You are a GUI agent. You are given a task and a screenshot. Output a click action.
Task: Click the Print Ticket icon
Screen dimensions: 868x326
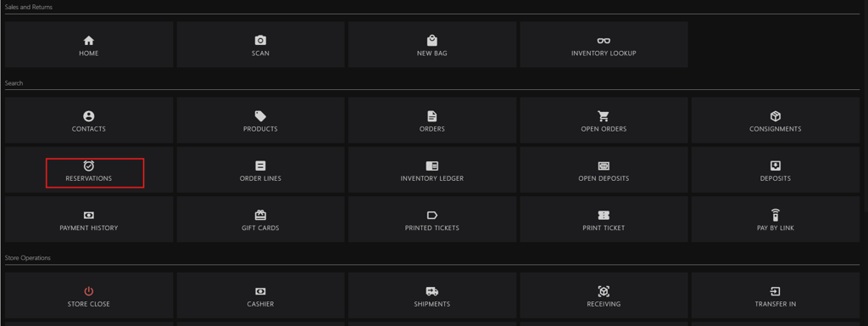pyautogui.click(x=604, y=215)
